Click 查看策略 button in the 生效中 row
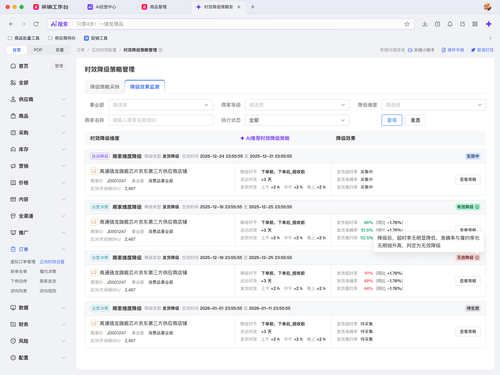The width and height of the screenshot is (500, 375). click(x=468, y=180)
